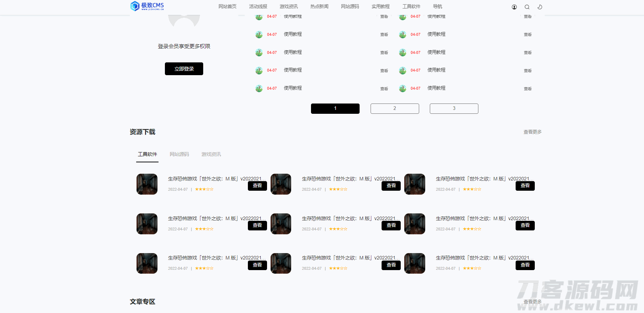This screenshot has height=313, width=644.
Task: Click the star rating of the first resource
Action: pos(204,189)
